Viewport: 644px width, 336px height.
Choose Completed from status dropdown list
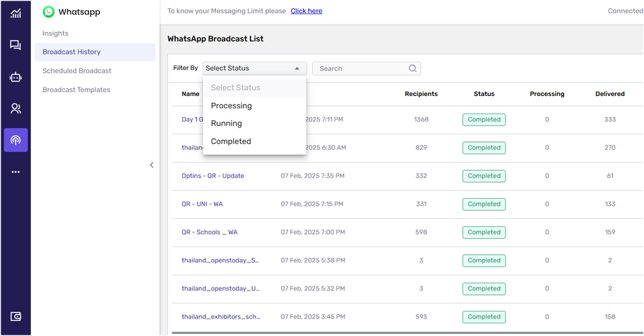pyautogui.click(x=230, y=141)
